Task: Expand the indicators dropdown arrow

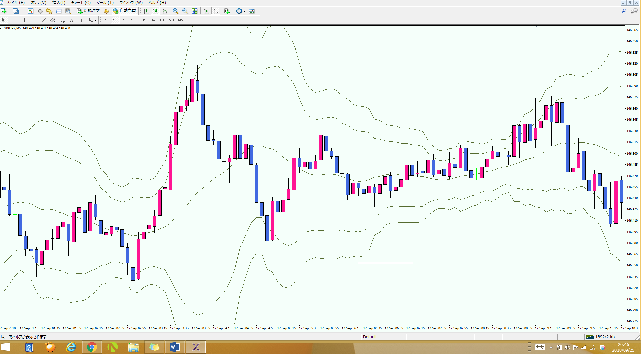Action: pyautogui.click(x=232, y=11)
